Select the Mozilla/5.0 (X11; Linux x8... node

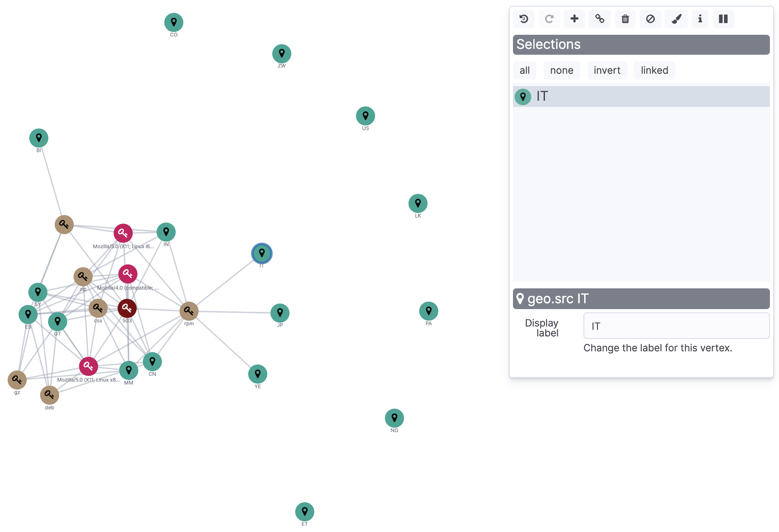pyautogui.click(x=88, y=366)
